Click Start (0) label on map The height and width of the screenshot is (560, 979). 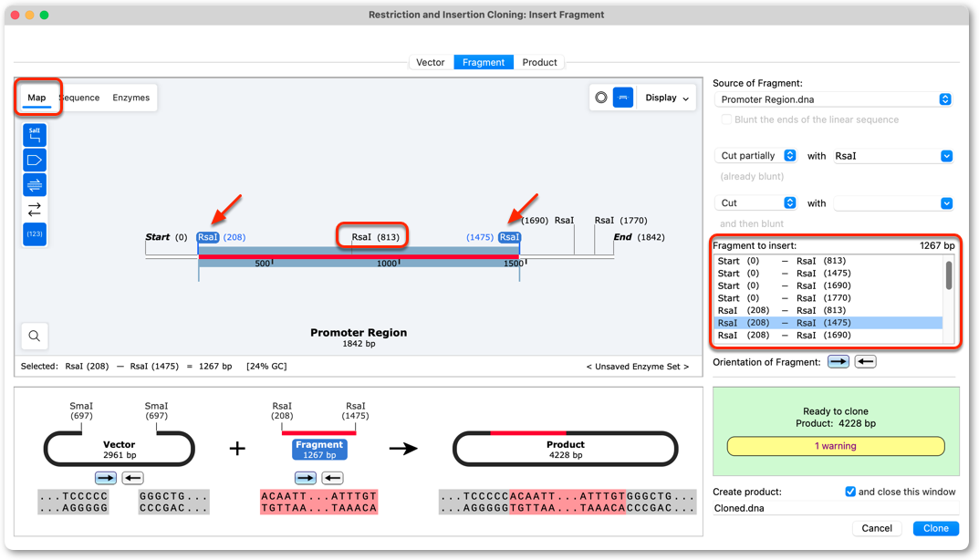166,237
